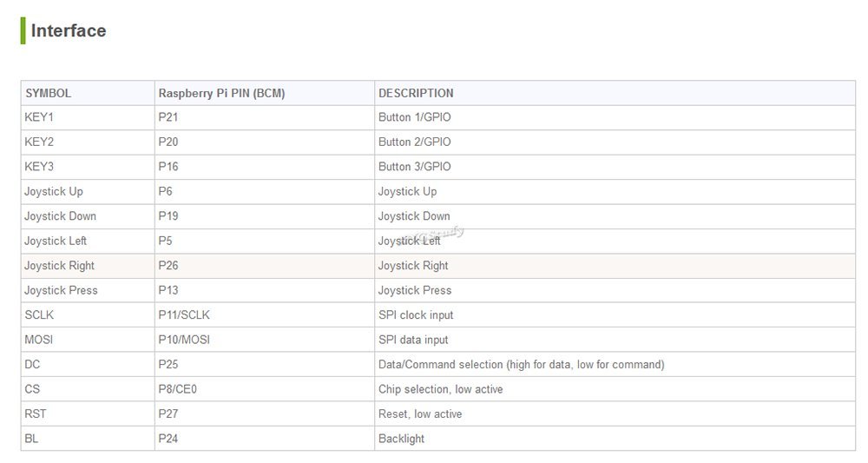This screenshot has width=868, height=463.
Task: Click the Button 3/GPIO description
Action: [x=415, y=167]
